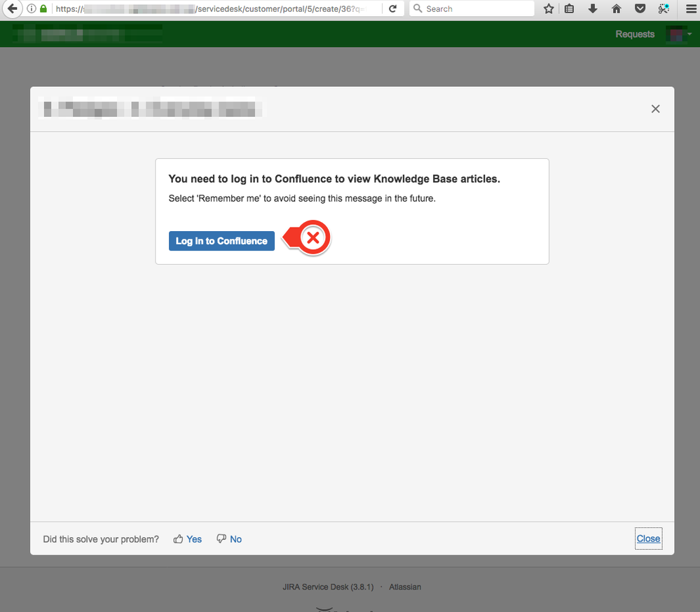Open downloads arrow icon
Viewport: 700px width, 612px height.
coord(593,8)
